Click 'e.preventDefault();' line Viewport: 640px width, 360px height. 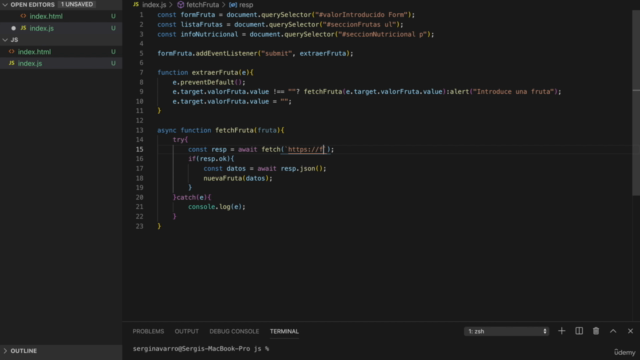tap(209, 82)
